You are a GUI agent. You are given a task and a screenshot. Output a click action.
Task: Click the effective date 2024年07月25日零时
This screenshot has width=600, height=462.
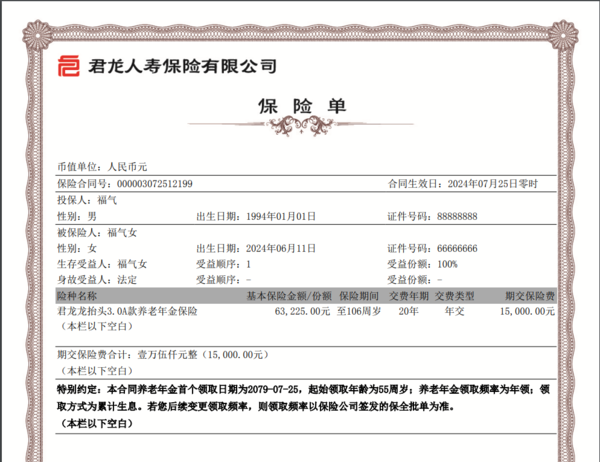pyautogui.click(x=492, y=184)
